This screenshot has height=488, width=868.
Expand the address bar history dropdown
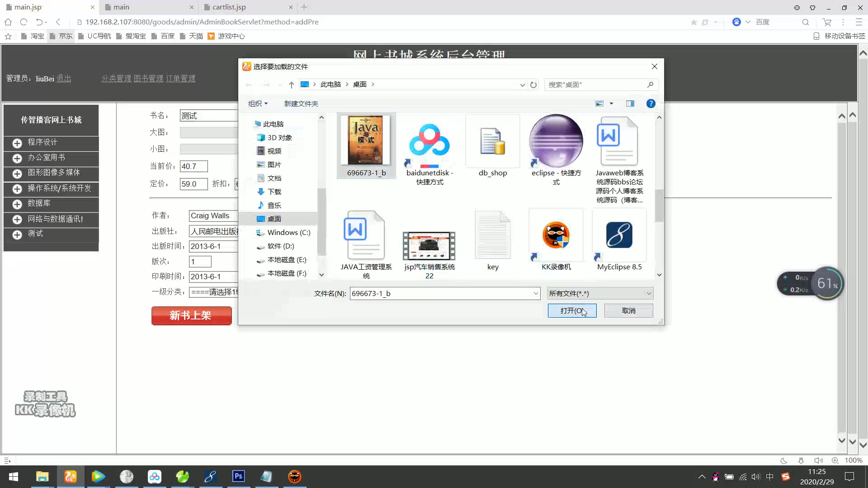click(522, 84)
